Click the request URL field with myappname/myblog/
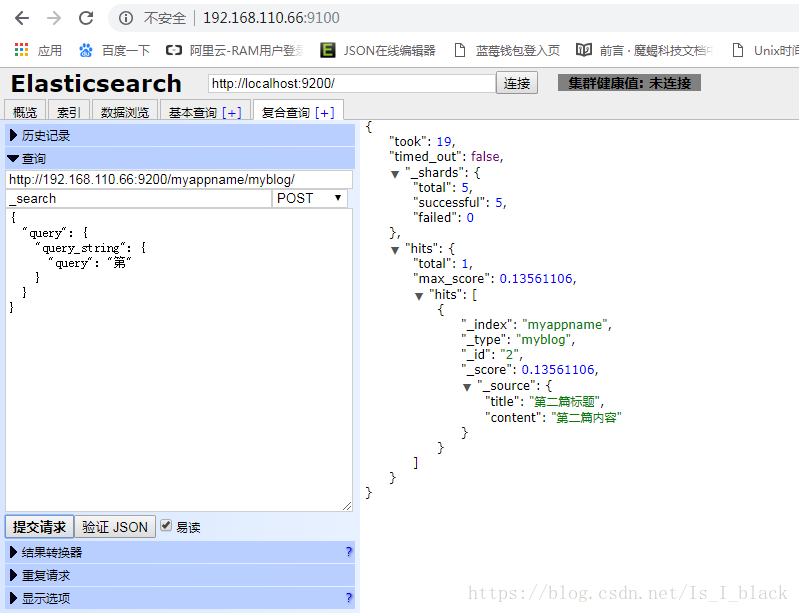This screenshot has width=799, height=613. pos(179,179)
